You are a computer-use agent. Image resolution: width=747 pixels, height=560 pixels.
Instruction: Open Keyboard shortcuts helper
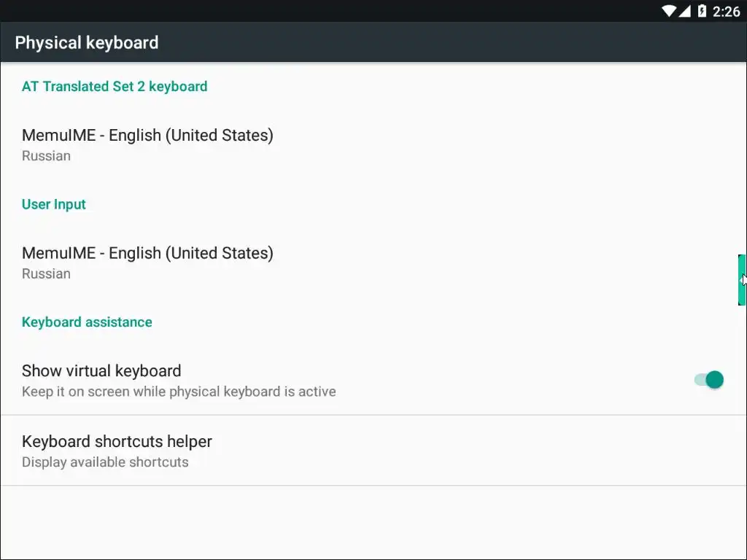point(117,442)
